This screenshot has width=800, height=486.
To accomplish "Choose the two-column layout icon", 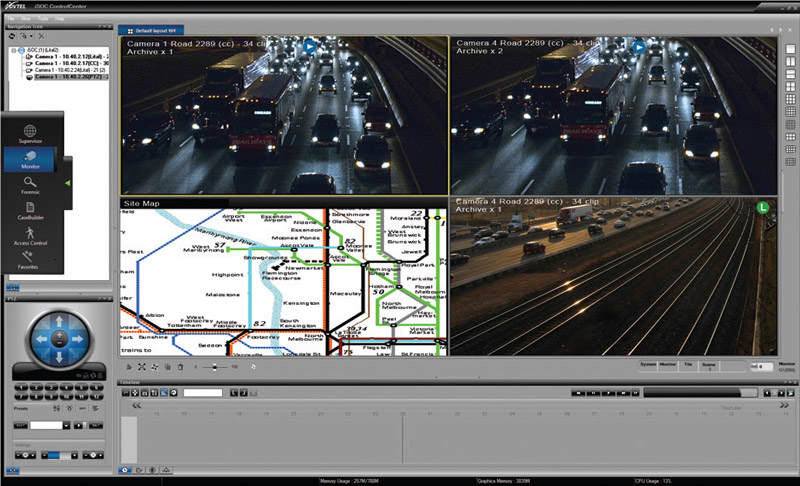I will tap(790, 62).
